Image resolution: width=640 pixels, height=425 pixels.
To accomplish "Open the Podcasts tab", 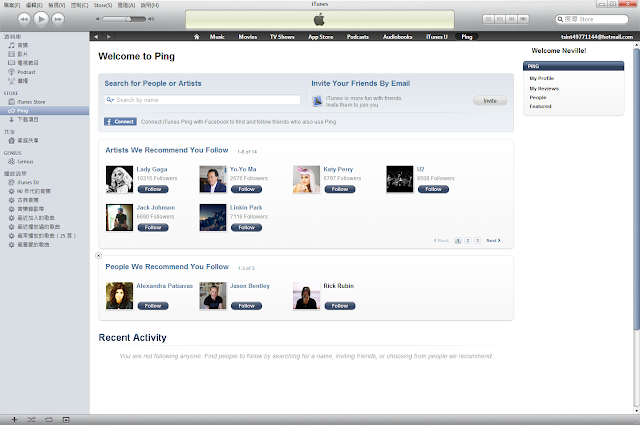I will 358,37.
